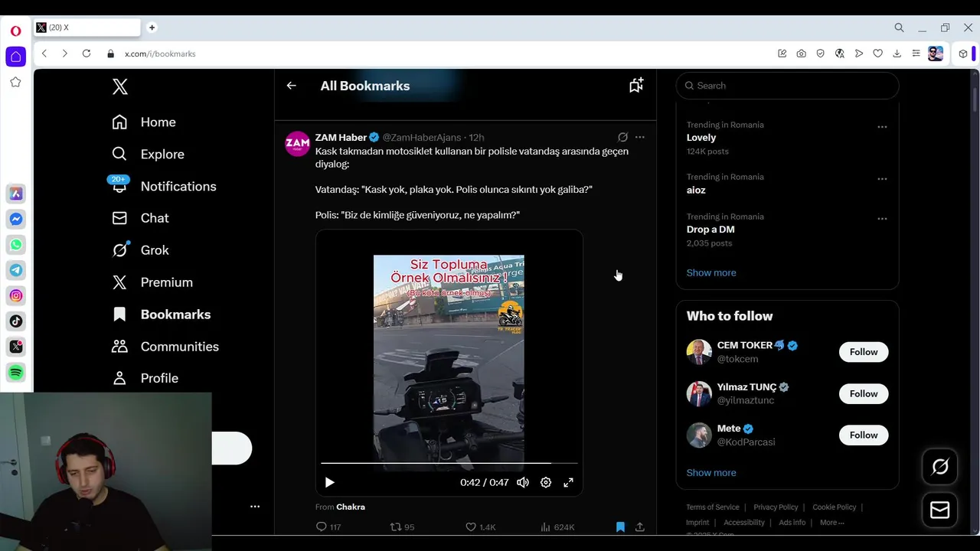Click @ZamHaberAjans handle
Viewport: 980px width, 551px height.
click(x=422, y=137)
